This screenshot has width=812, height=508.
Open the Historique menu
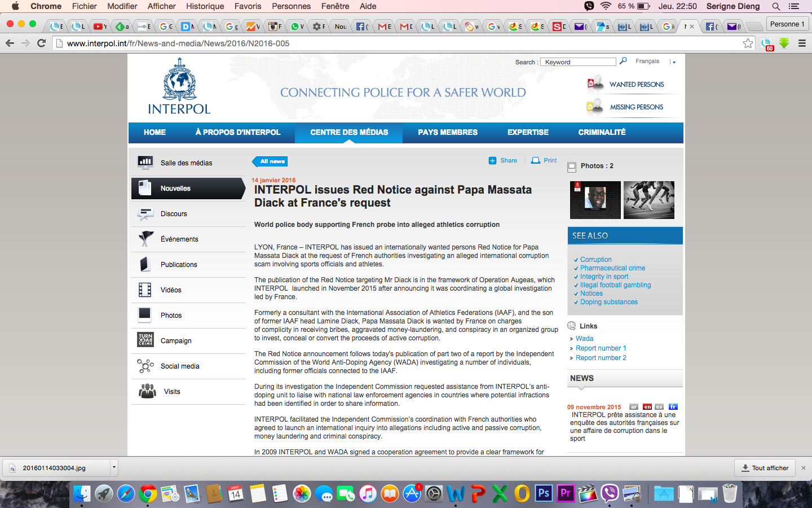[205, 6]
